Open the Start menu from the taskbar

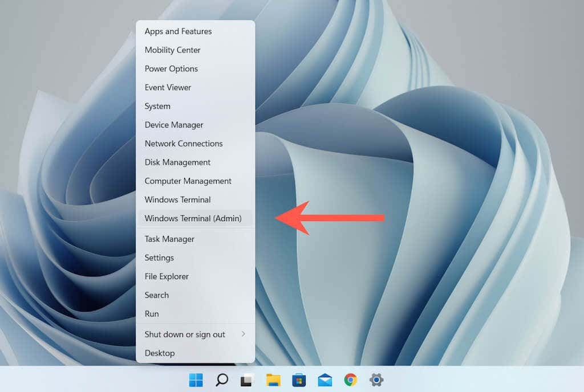tap(197, 377)
